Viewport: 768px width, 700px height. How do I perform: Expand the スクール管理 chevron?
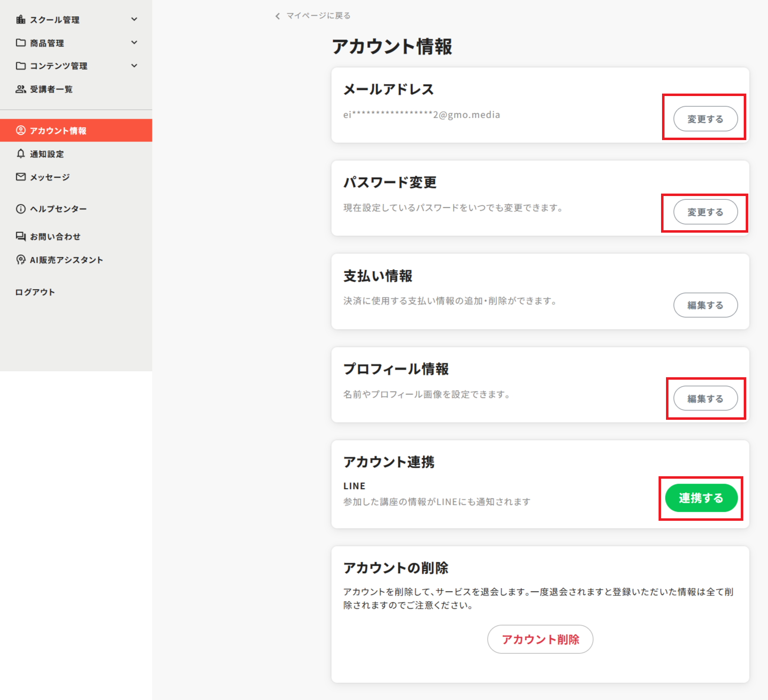coord(134,19)
